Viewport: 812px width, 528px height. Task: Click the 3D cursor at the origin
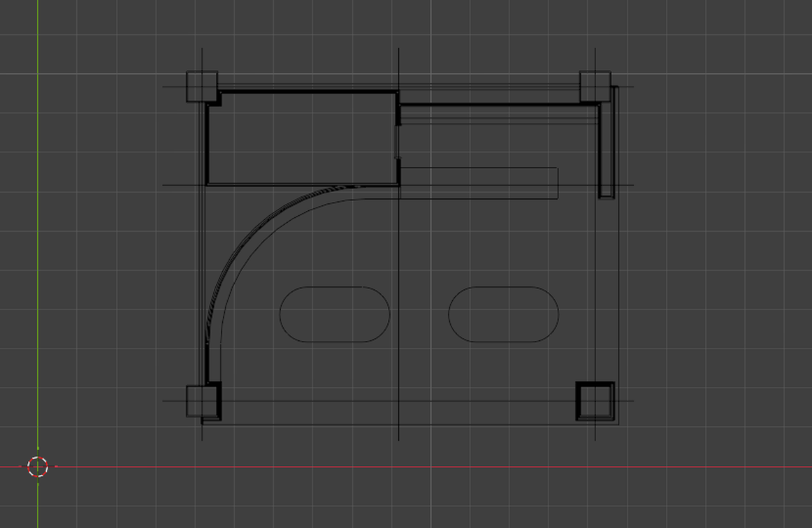tap(38, 467)
